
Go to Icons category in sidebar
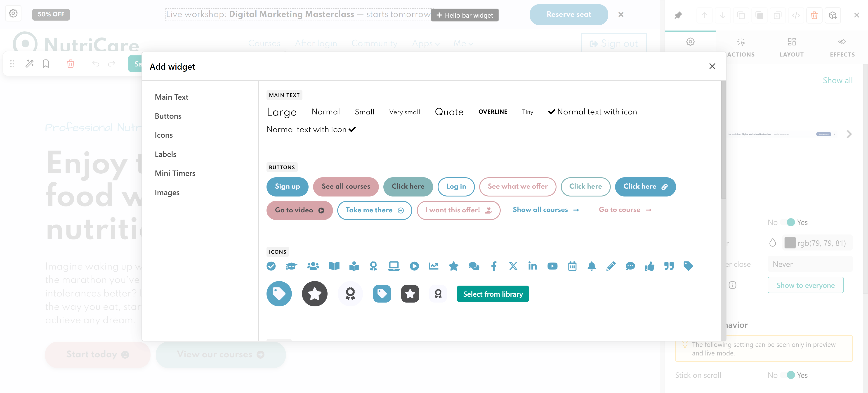164,135
